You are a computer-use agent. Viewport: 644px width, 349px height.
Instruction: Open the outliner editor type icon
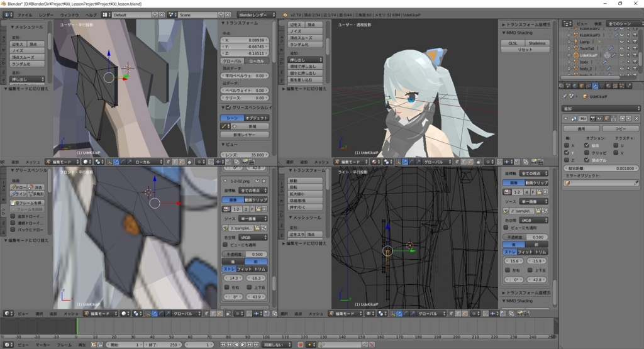[x=567, y=23]
